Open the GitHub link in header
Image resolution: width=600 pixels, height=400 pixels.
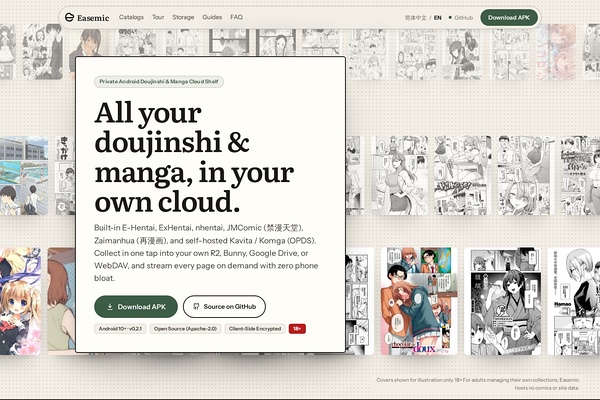pyautogui.click(x=461, y=18)
